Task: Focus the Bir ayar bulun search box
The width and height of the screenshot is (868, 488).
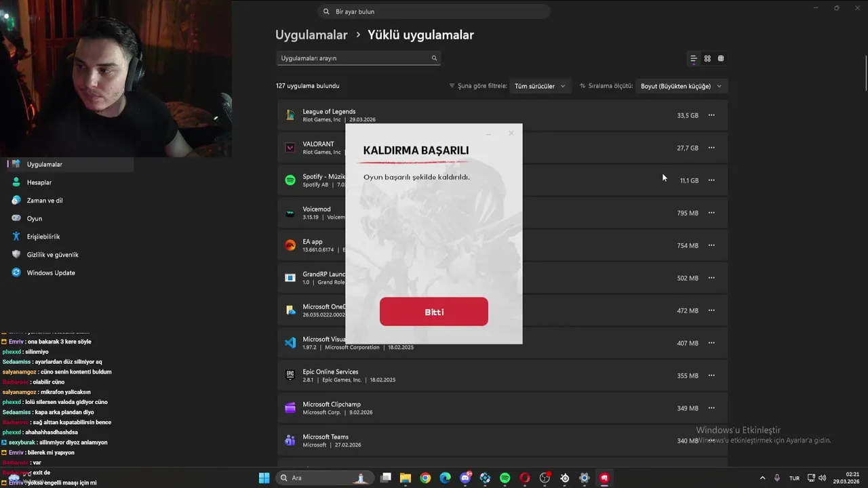Action: [434, 12]
